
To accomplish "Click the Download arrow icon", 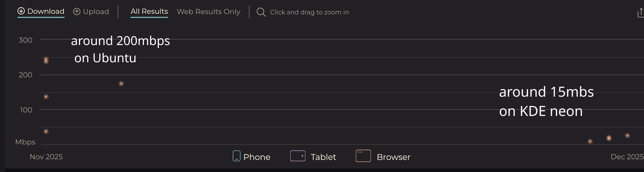I will pyautogui.click(x=21, y=11).
